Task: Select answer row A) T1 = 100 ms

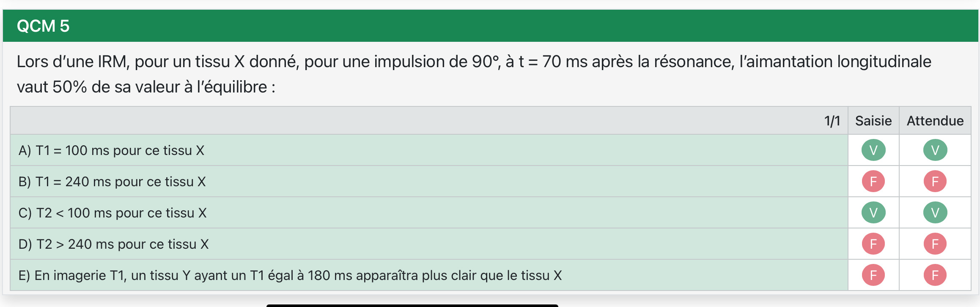Action: pos(112,150)
